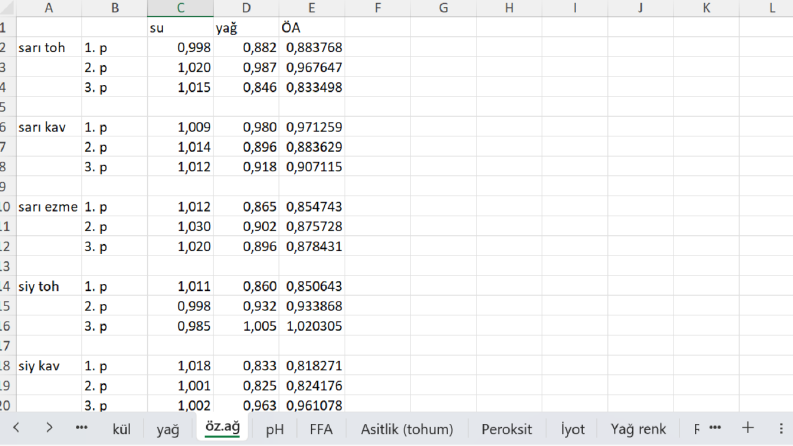
Task: Select column J header
Action: (641, 8)
